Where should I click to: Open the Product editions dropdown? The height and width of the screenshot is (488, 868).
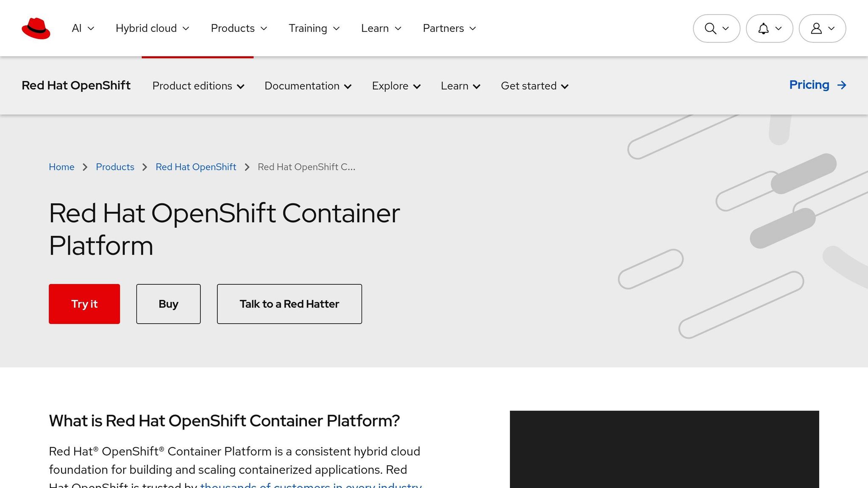[x=198, y=86]
